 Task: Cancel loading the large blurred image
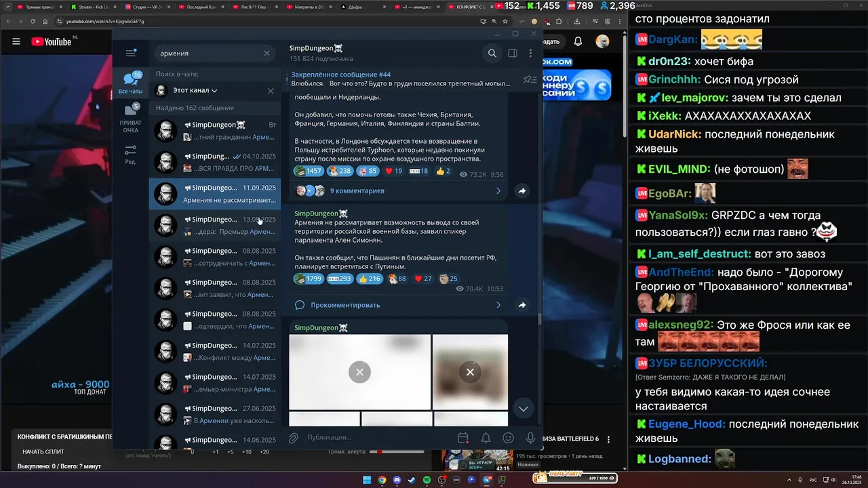click(359, 371)
